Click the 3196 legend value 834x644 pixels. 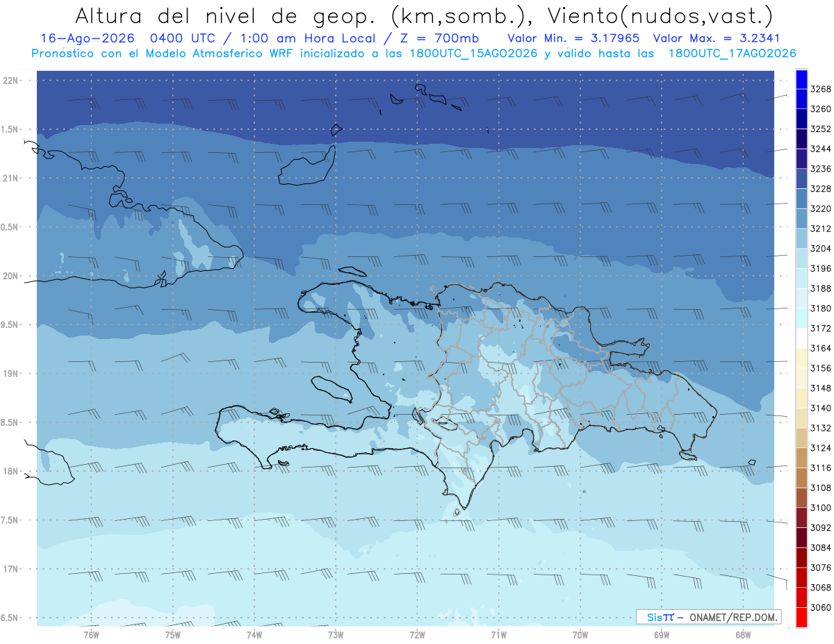(x=820, y=269)
